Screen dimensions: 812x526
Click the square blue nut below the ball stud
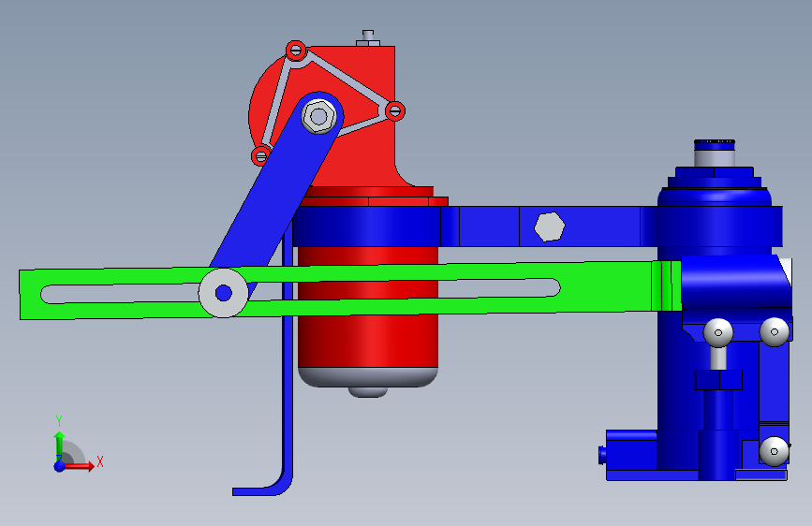point(718,380)
